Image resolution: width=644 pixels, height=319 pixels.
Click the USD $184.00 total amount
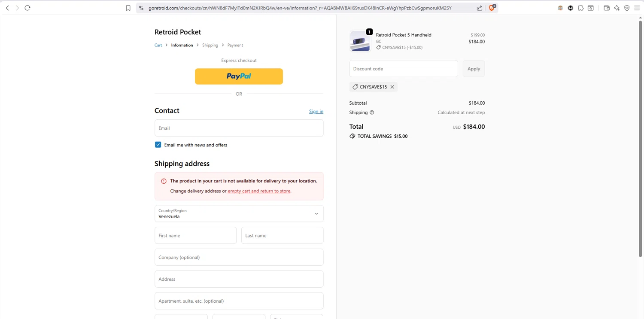pos(469,127)
